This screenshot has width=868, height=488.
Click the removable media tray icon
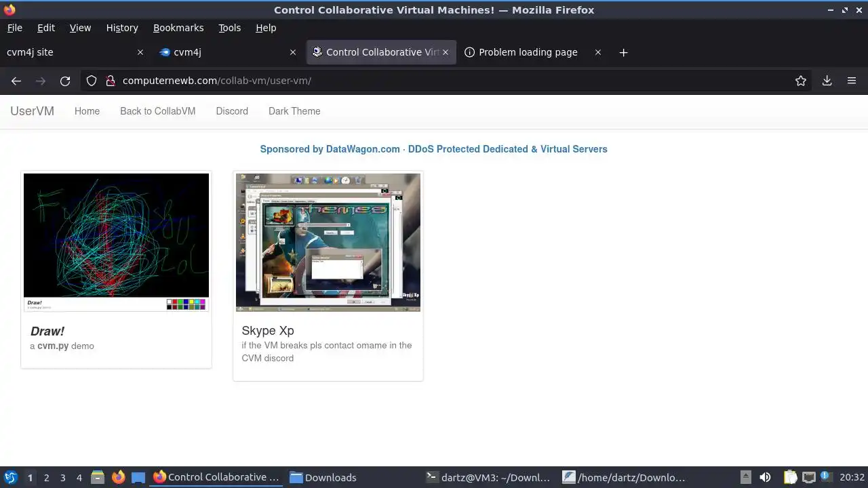coord(745,477)
